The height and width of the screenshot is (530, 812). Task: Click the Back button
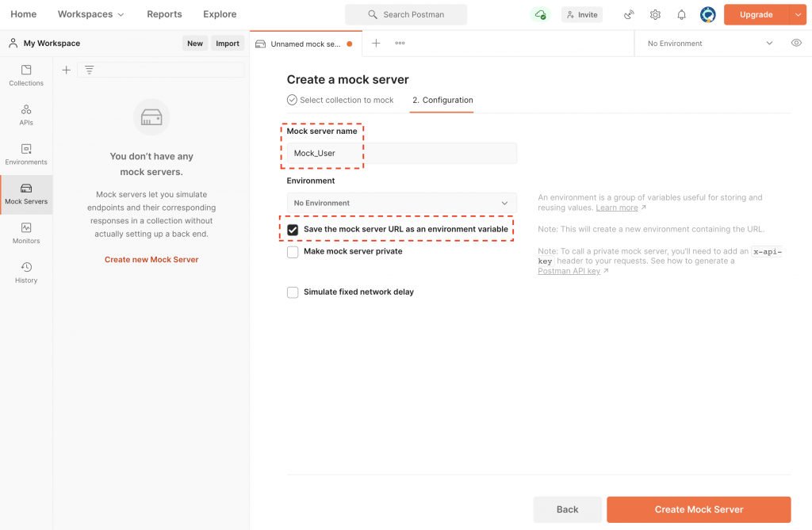point(568,509)
